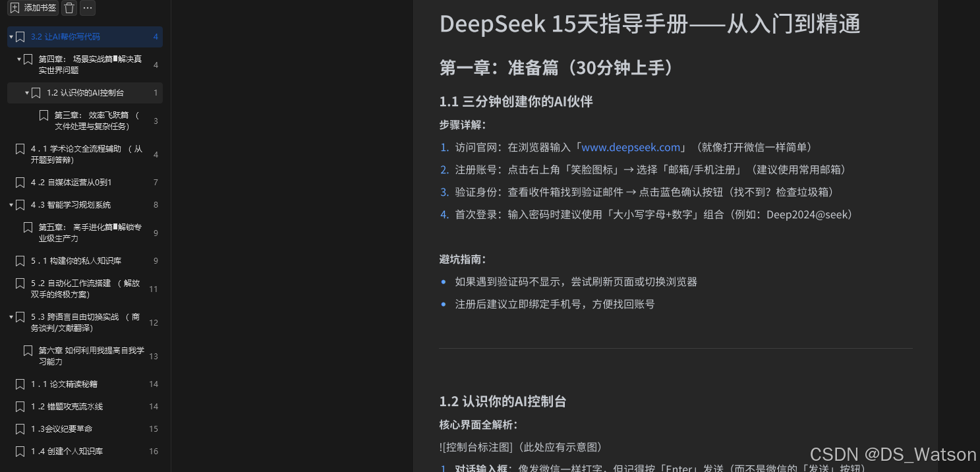Click bookmark icon beside 1.2 认识你的AI控制台
980x472 pixels.
[x=36, y=93]
